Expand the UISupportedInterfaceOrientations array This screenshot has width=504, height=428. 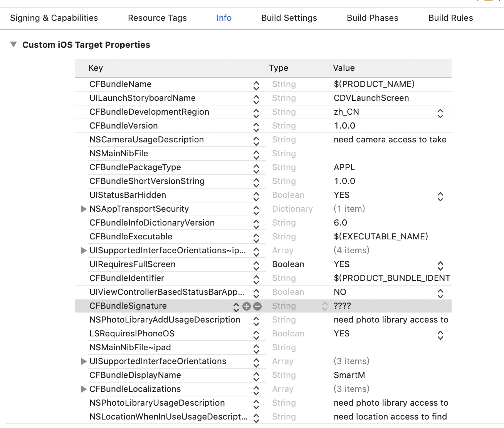(84, 361)
